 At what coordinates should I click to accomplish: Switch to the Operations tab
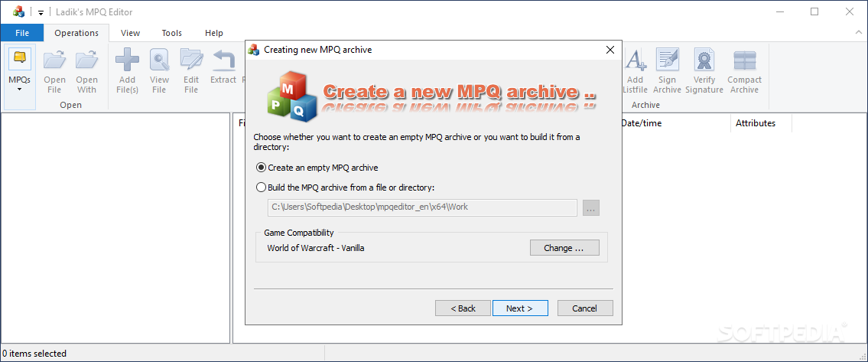(76, 33)
